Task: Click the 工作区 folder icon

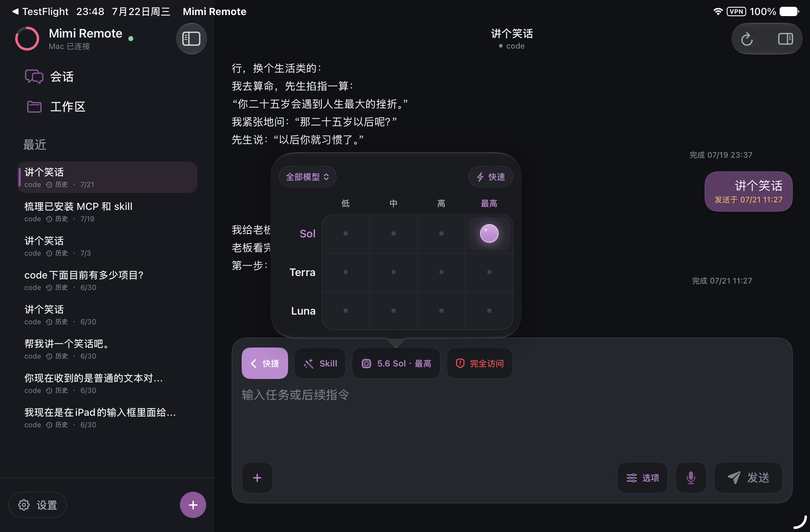Action: [x=34, y=107]
